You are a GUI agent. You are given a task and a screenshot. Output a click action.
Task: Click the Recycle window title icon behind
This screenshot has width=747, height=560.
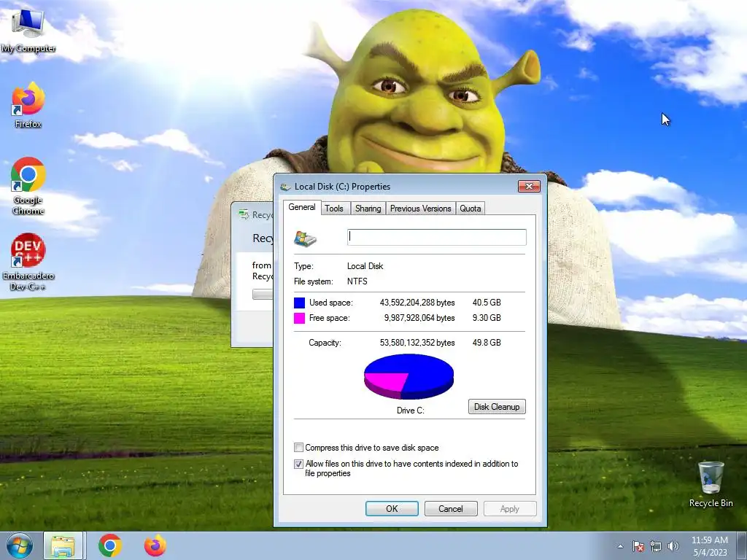click(x=244, y=215)
